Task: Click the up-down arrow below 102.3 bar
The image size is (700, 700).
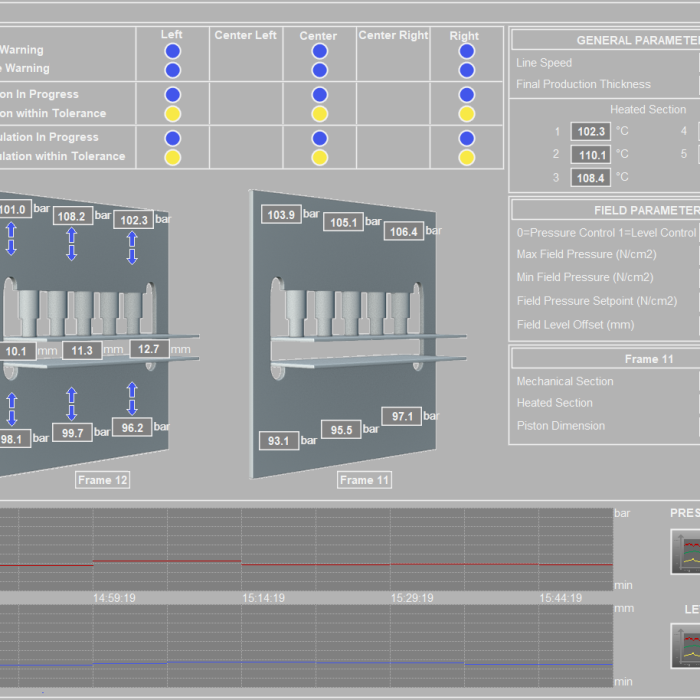Action: [132, 247]
